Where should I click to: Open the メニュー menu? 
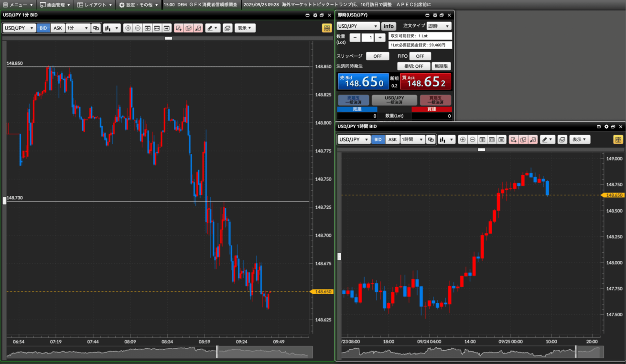tap(18, 5)
